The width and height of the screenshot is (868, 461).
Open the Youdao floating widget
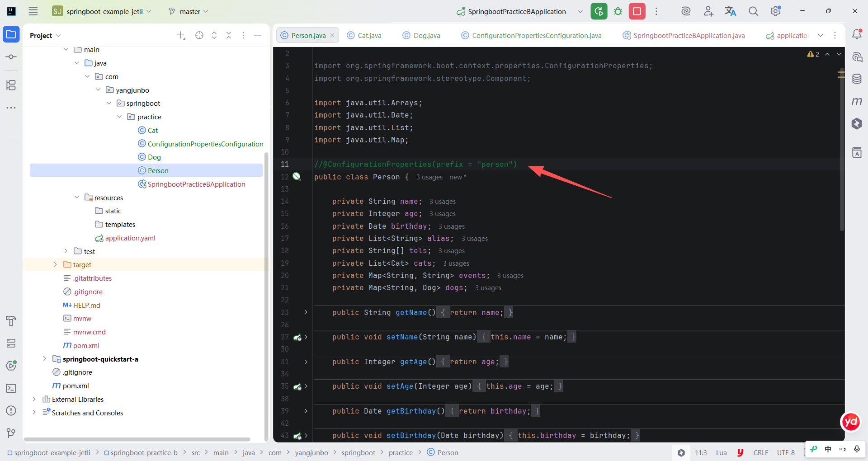pyautogui.click(x=851, y=422)
